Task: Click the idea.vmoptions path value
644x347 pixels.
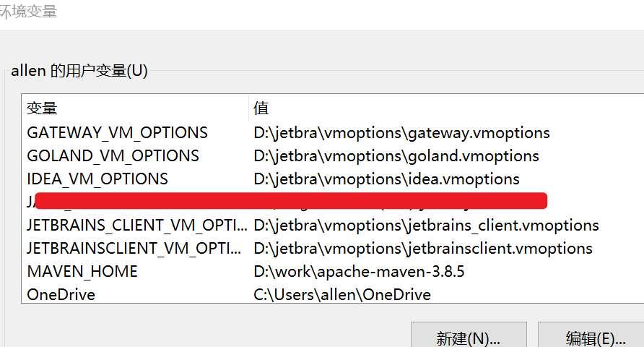Action: (386, 179)
